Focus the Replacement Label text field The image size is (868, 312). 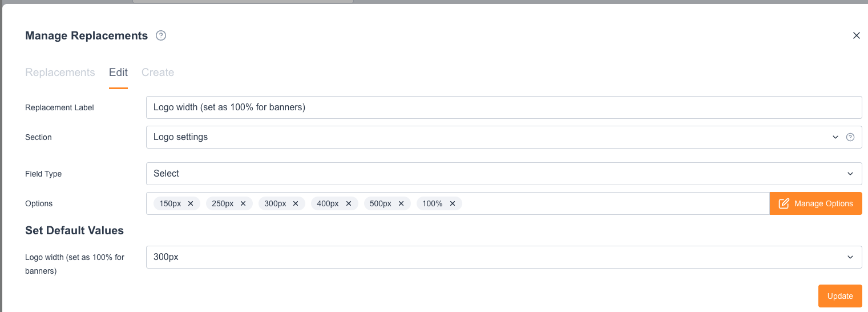(x=503, y=107)
